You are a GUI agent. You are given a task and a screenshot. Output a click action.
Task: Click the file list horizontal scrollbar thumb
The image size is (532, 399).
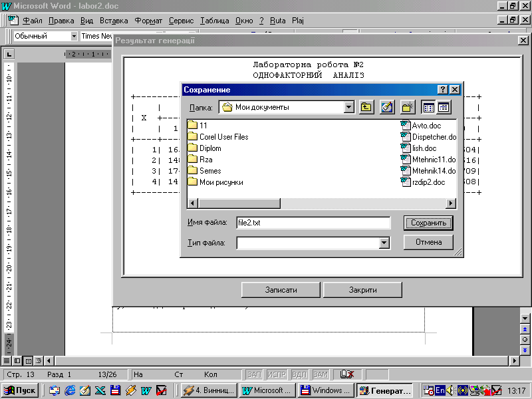[239, 203]
